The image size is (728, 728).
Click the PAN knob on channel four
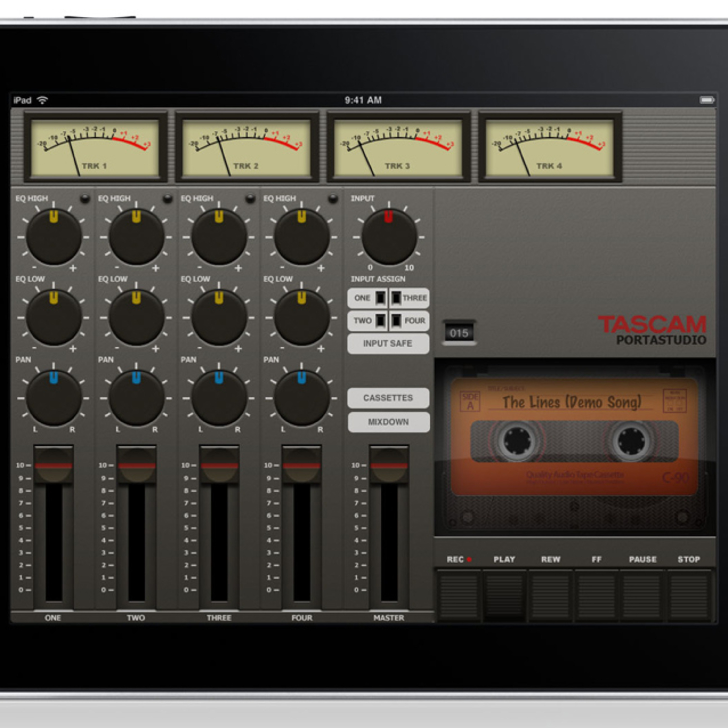pyautogui.click(x=301, y=398)
